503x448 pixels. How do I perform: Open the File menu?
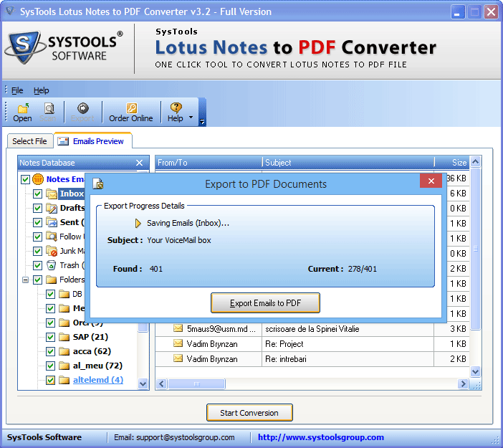pos(17,90)
